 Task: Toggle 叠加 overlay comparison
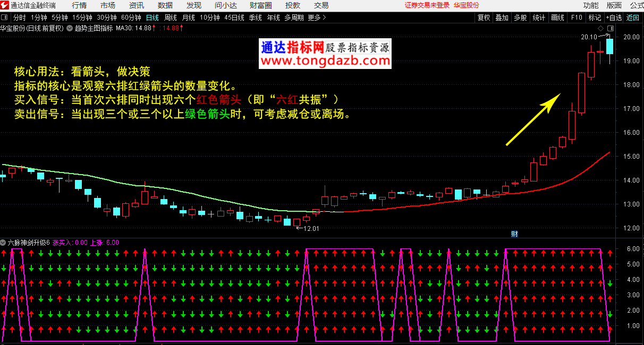point(502,18)
